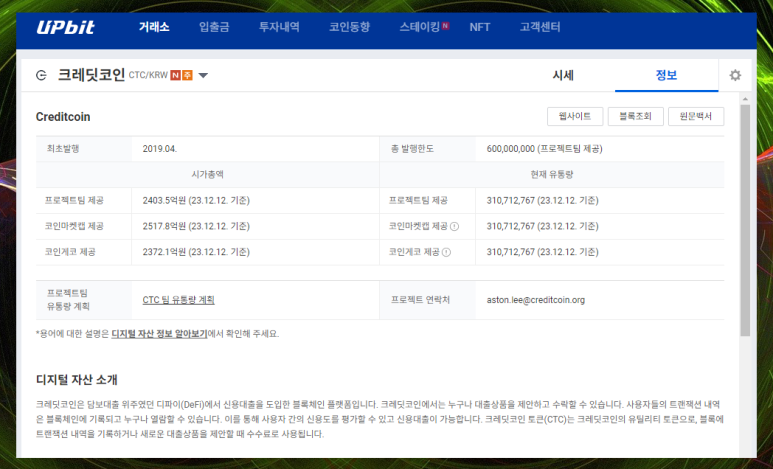Click the Creditcoin heading
The height and width of the screenshot is (469, 773).
(63, 117)
